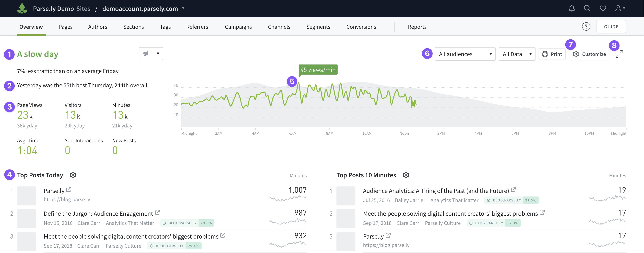Open the Channels tab
Viewport: 644px width, 253px height.
tap(279, 27)
